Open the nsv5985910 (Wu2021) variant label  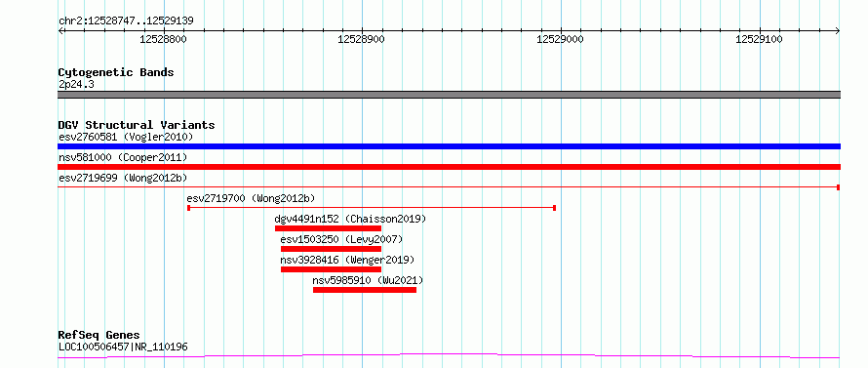click(368, 280)
